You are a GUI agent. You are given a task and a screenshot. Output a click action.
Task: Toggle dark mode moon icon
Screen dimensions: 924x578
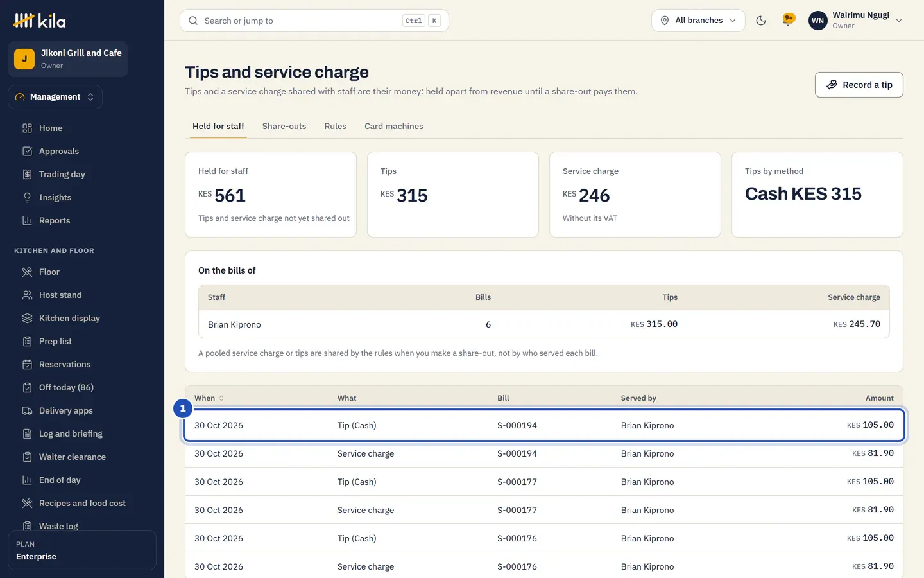pos(761,21)
